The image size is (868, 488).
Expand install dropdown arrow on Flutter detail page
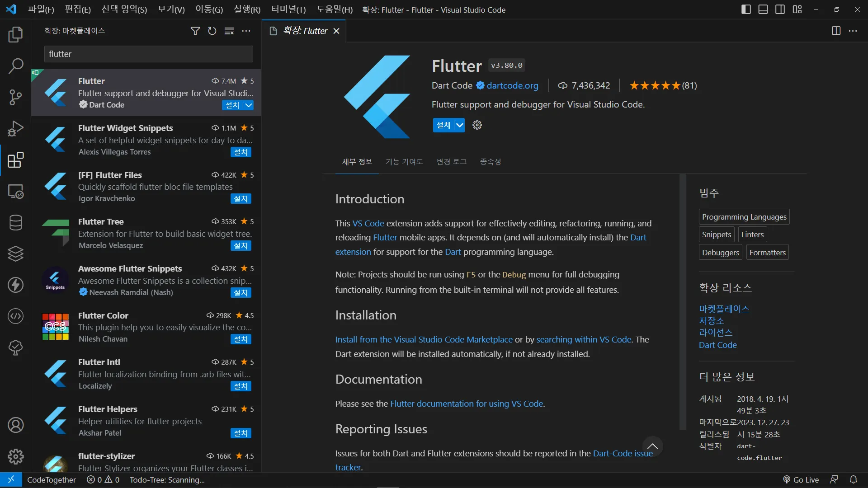tap(459, 125)
